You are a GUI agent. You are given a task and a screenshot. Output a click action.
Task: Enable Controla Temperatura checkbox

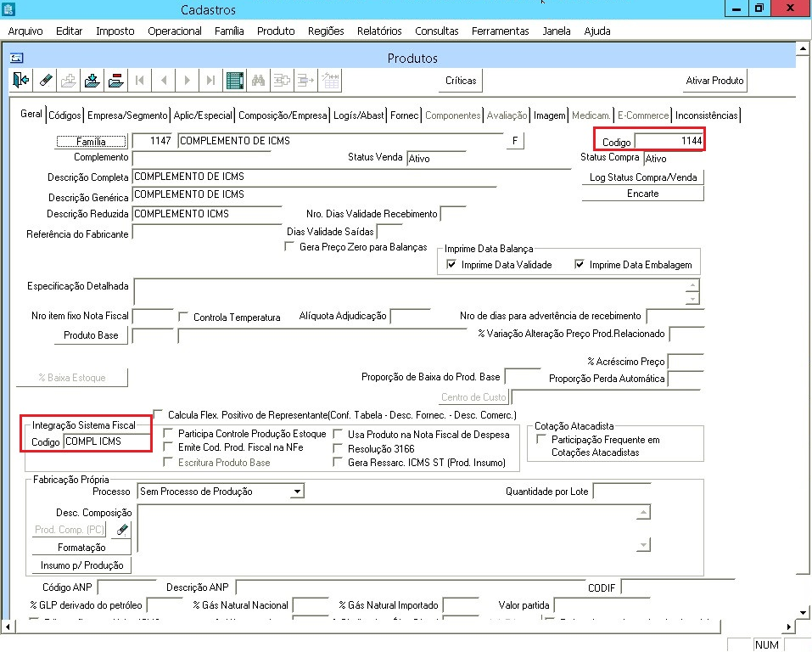tap(182, 317)
